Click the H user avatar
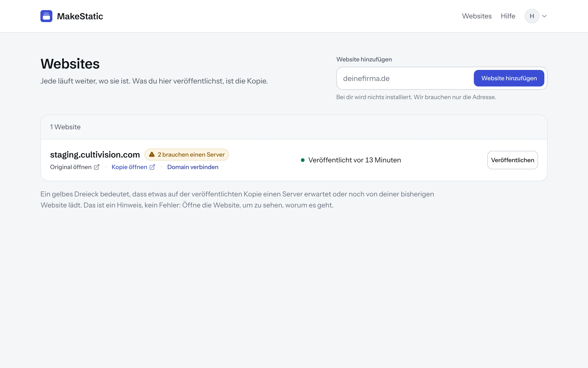The image size is (588, 368). click(x=532, y=16)
